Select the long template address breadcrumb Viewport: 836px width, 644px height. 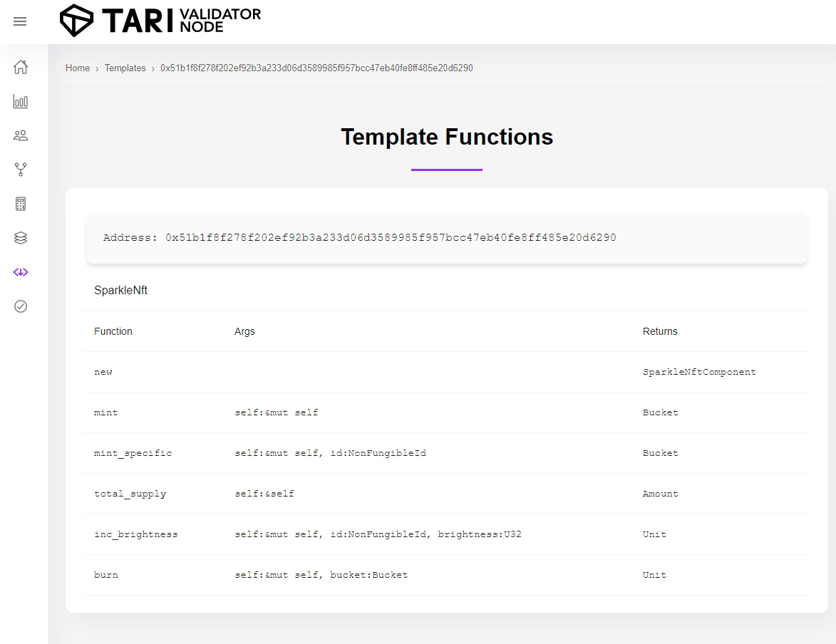click(x=314, y=68)
